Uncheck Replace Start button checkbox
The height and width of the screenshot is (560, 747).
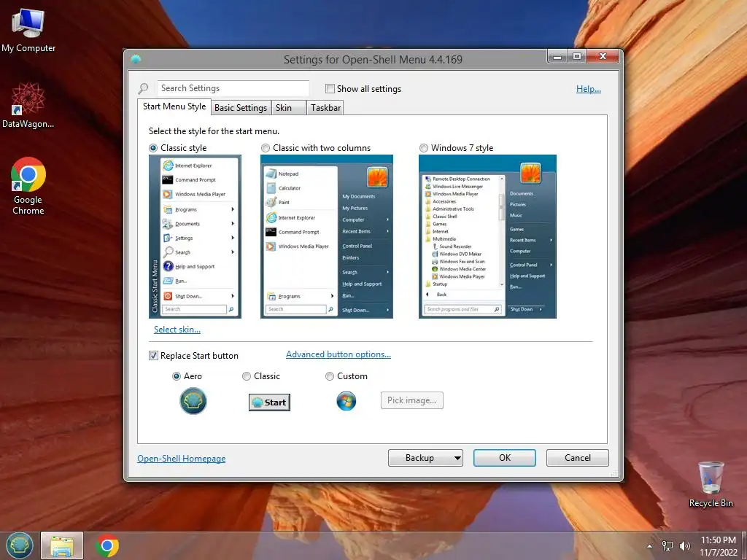click(x=153, y=356)
